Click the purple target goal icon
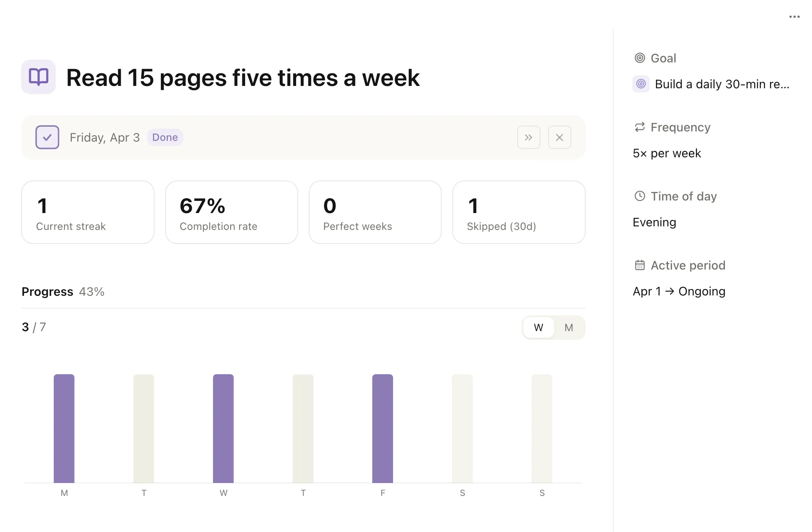This screenshot has width=812, height=532. pos(641,84)
